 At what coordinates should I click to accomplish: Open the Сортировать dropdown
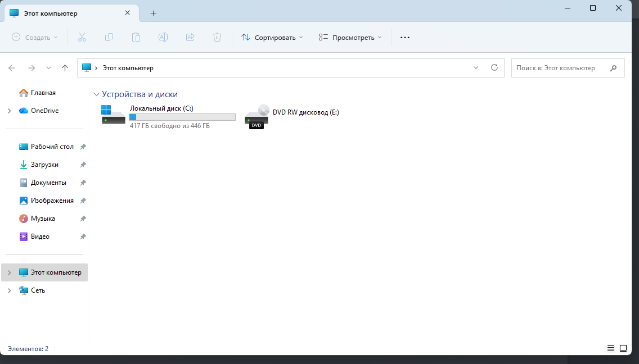272,38
